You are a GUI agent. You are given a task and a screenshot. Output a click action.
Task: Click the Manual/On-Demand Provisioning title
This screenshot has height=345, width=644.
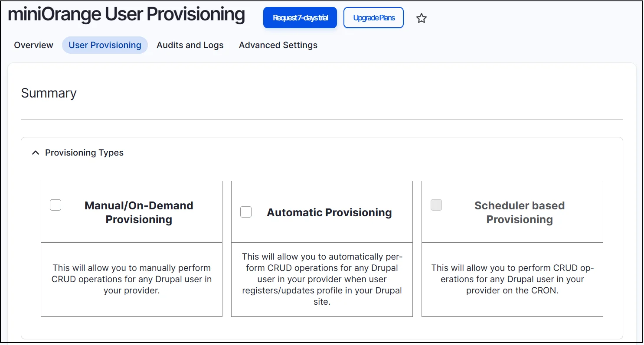tap(139, 212)
